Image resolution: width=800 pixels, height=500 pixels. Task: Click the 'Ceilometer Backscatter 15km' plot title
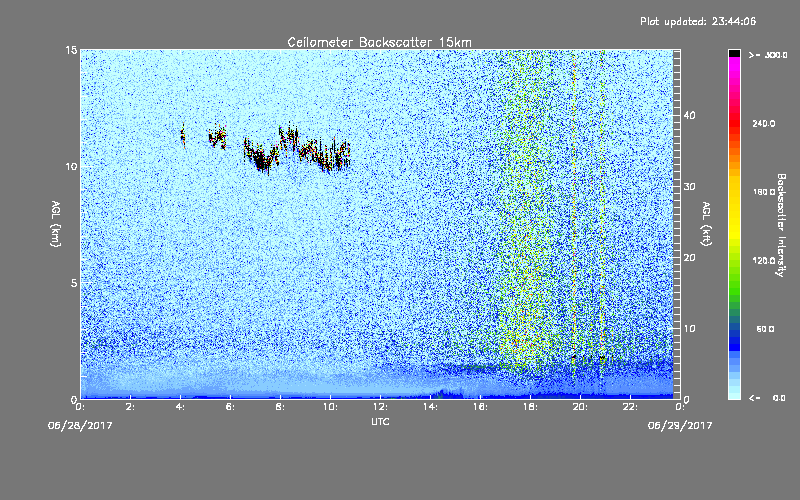(x=379, y=42)
